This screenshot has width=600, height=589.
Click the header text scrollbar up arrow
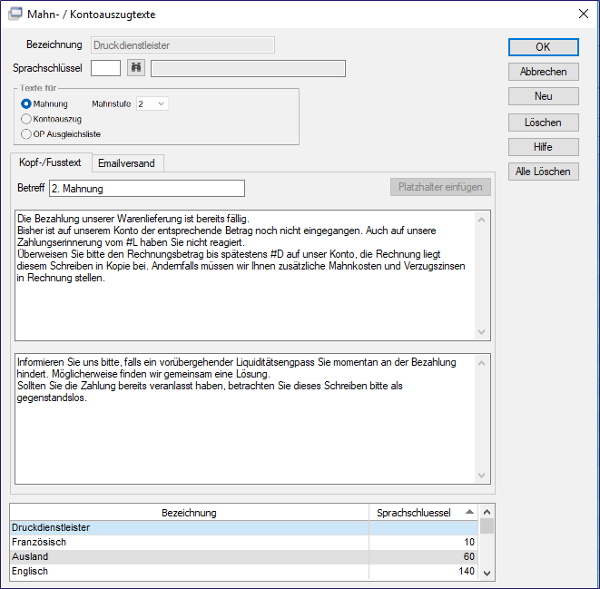[482, 220]
